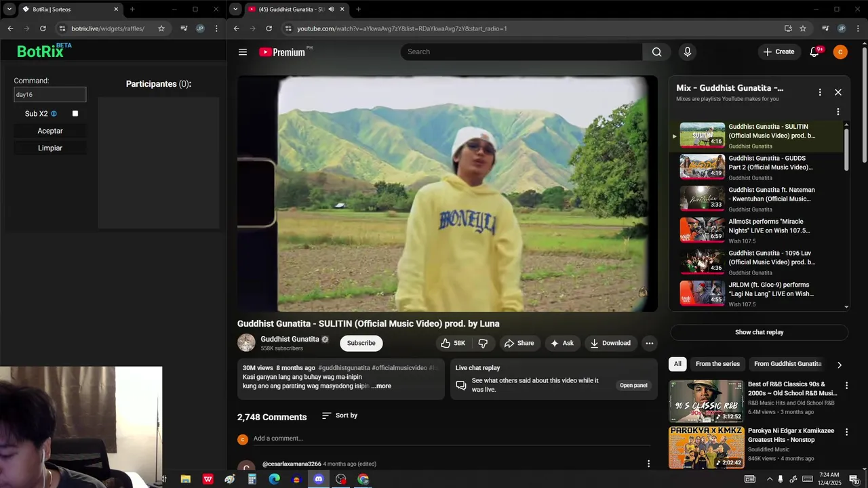Open Microsoft Edge from the taskbar
868x488 pixels.
tap(274, 479)
